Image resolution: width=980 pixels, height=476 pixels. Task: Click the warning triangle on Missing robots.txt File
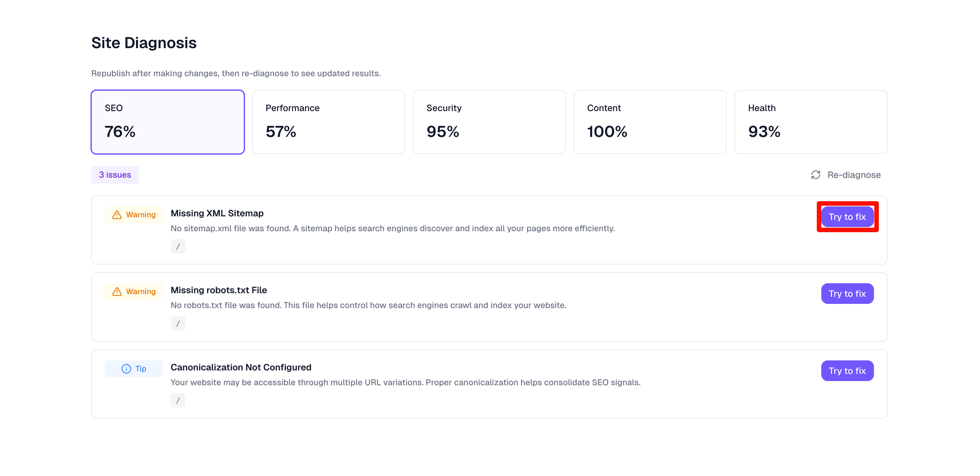point(116,291)
